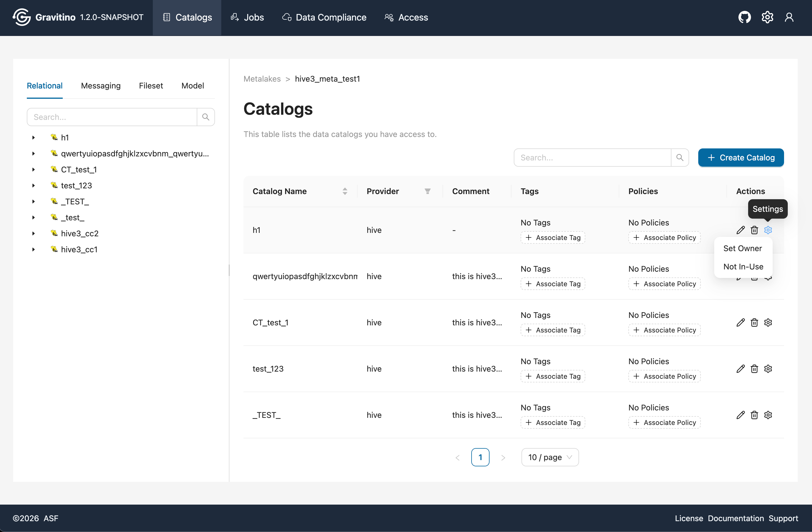Open the settings gear on the _TEST_ row
Screen dimensions: 812x532
click(x=768, y=415)
